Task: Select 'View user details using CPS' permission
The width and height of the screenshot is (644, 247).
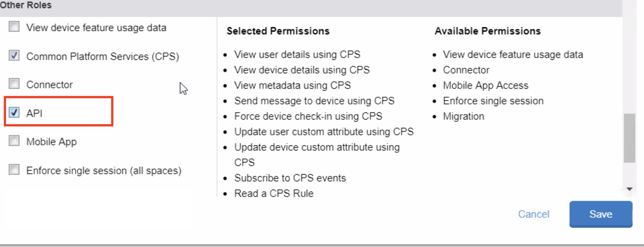Action: [297, 55]
